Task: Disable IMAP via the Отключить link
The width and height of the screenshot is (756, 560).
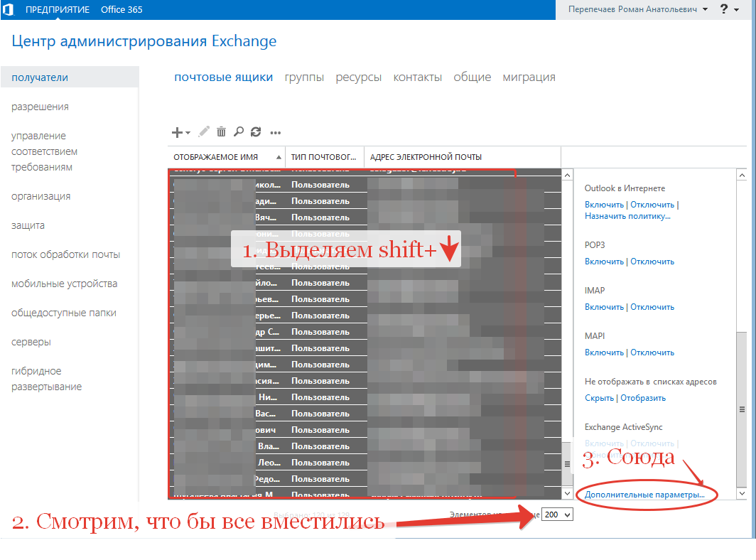Action: pos(652,307)
